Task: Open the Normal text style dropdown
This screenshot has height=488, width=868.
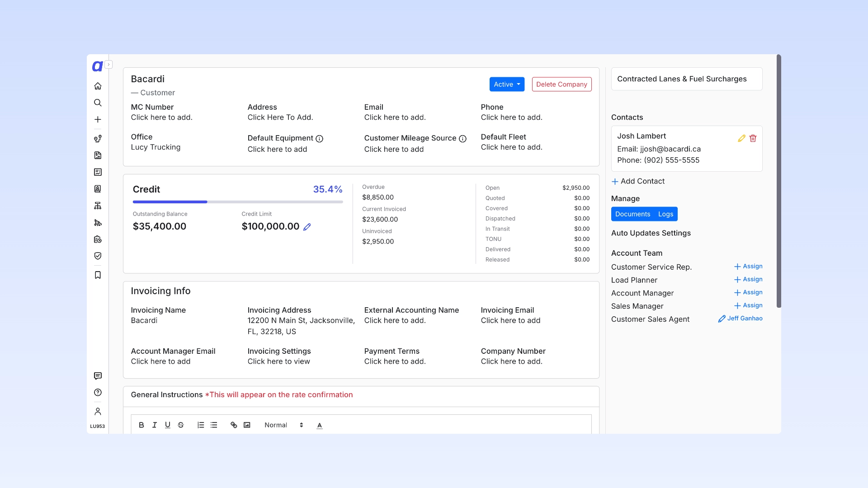Action: (284, 425)
